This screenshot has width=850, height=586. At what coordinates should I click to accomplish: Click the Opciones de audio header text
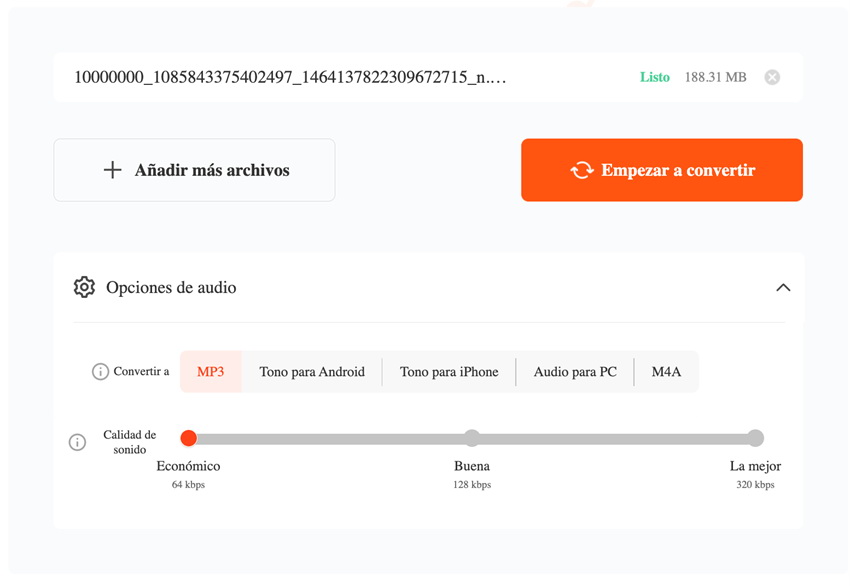click(x=171, y=287)
